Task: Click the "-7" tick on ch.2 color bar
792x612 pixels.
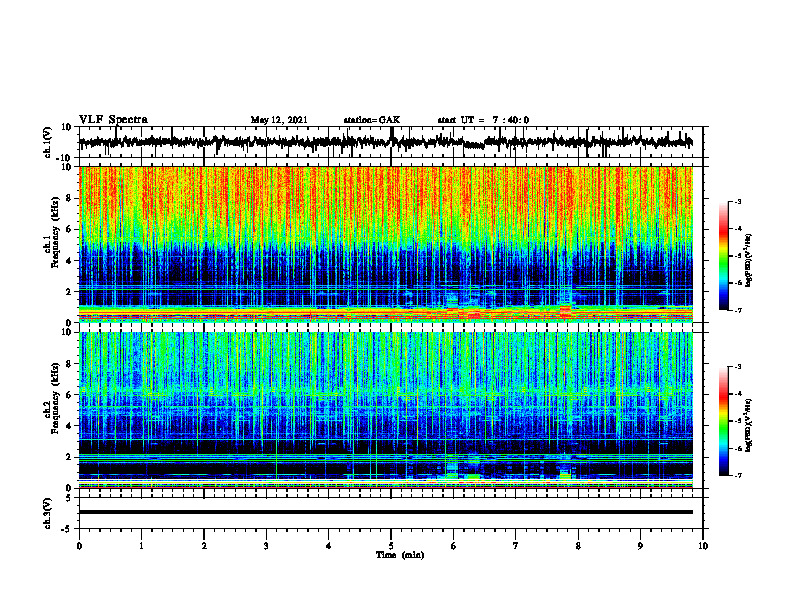Action: pos(738,475)
